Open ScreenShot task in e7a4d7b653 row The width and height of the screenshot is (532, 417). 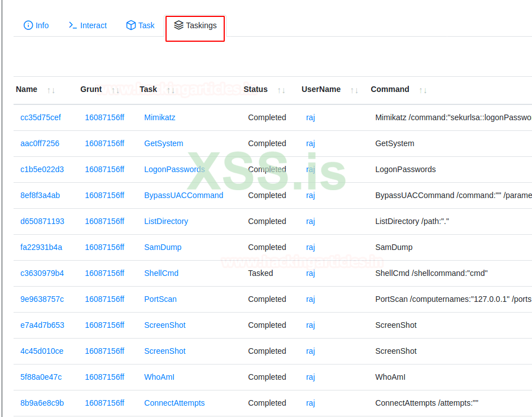tap(165, 325)
